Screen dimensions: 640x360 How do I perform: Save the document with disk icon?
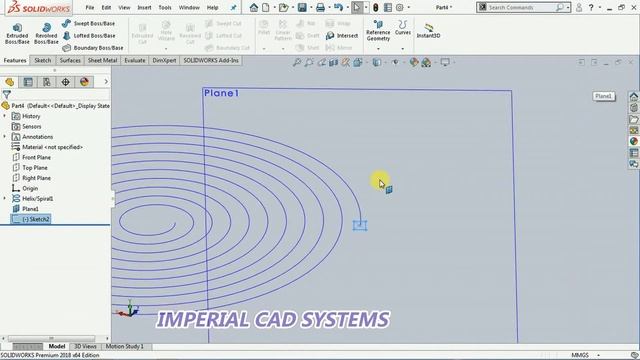pos(302,7)
